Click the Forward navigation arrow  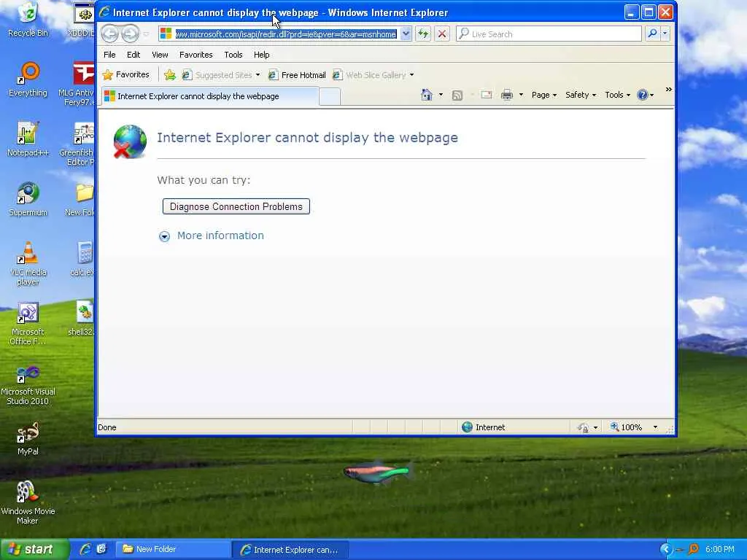click(130, 34)
